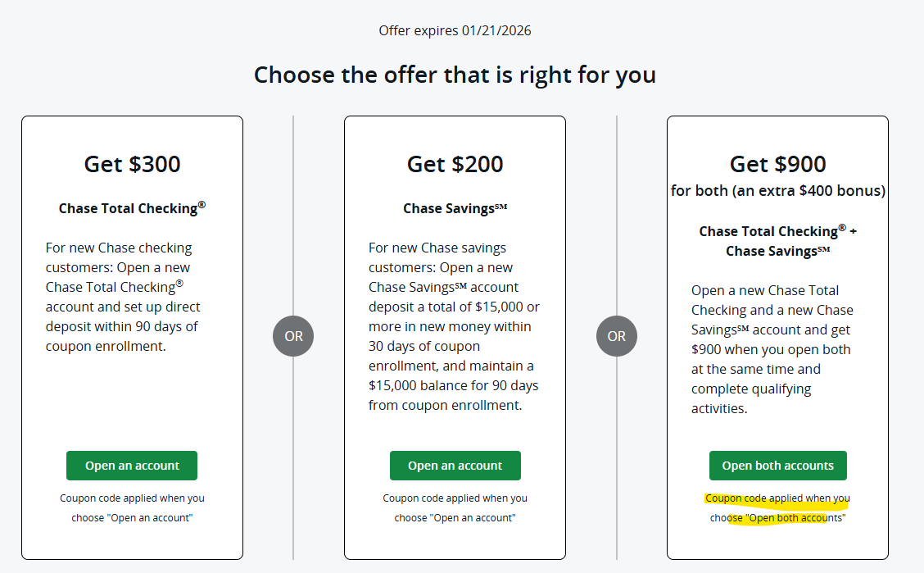Select the Get $900 heading
This screenshot has width=924, height=573.
pos(777,164)
